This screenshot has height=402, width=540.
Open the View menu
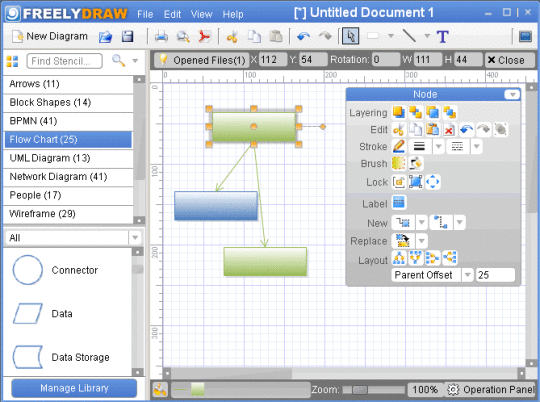[x=201, y=14]
